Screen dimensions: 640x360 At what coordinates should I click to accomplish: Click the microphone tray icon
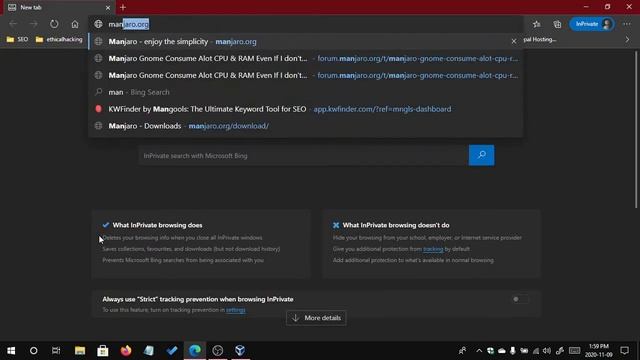[513, 351]
